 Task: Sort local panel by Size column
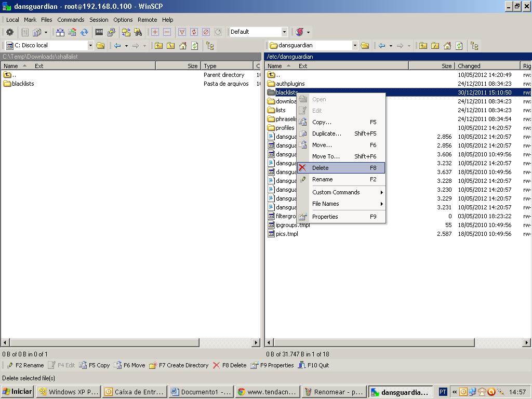point(178,66)
